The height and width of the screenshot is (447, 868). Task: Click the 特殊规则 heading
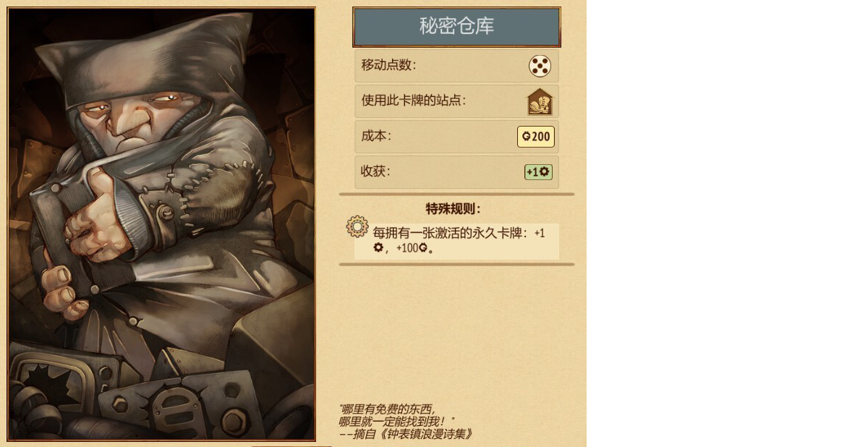[454, 208]
